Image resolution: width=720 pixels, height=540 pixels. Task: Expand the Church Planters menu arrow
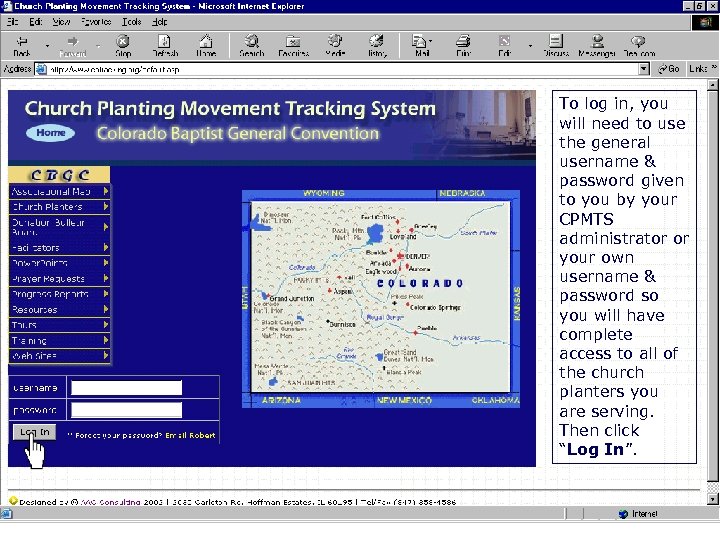(106, 206)
